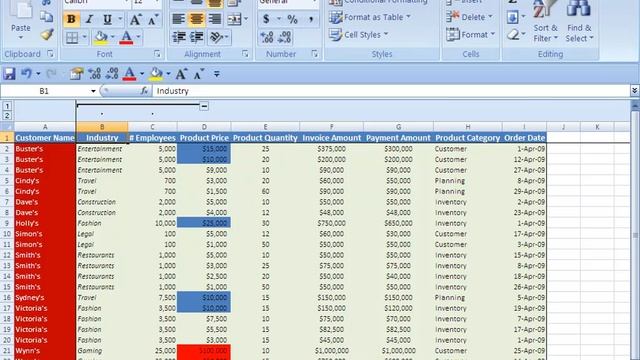Open the Clipboard dialog launcher
Image resolution: width=640 pixels, height=360 pixels.
tap(51, 53)
